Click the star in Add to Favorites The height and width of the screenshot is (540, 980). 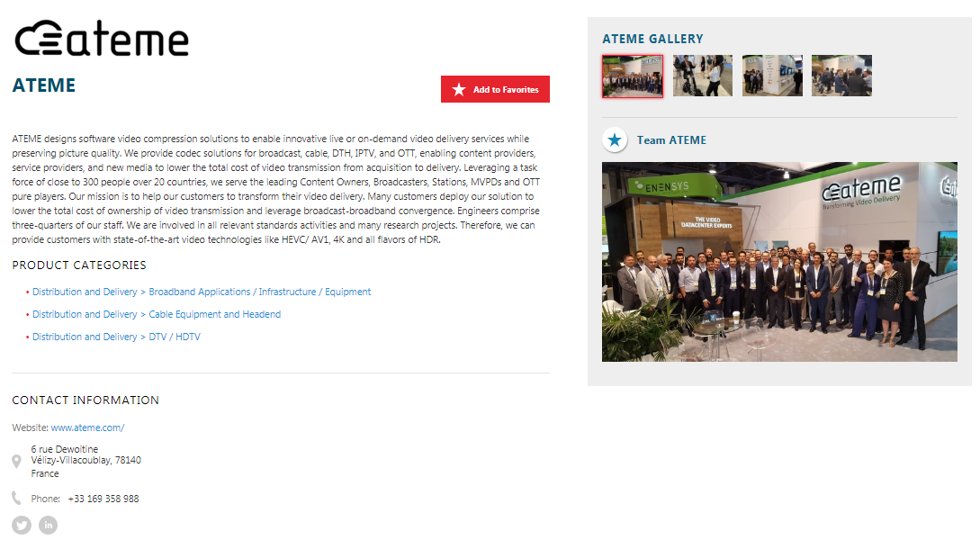[x=459, y=89]
